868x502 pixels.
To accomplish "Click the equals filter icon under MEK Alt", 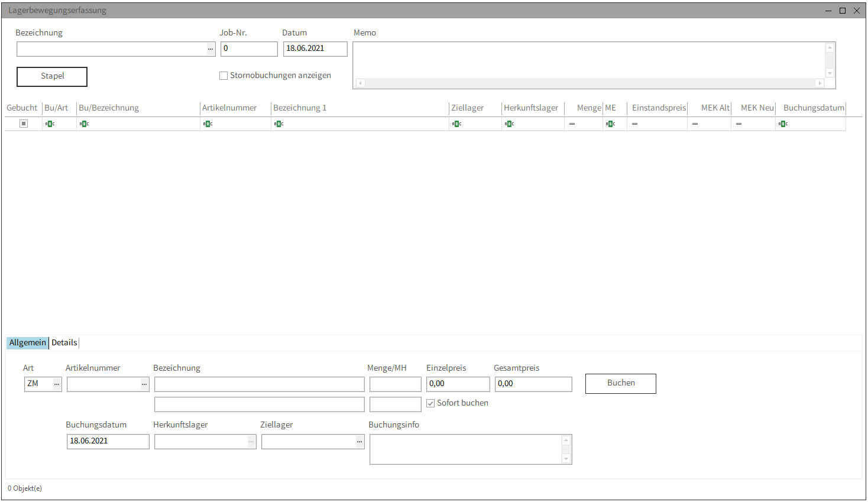I will pos(695,124).
